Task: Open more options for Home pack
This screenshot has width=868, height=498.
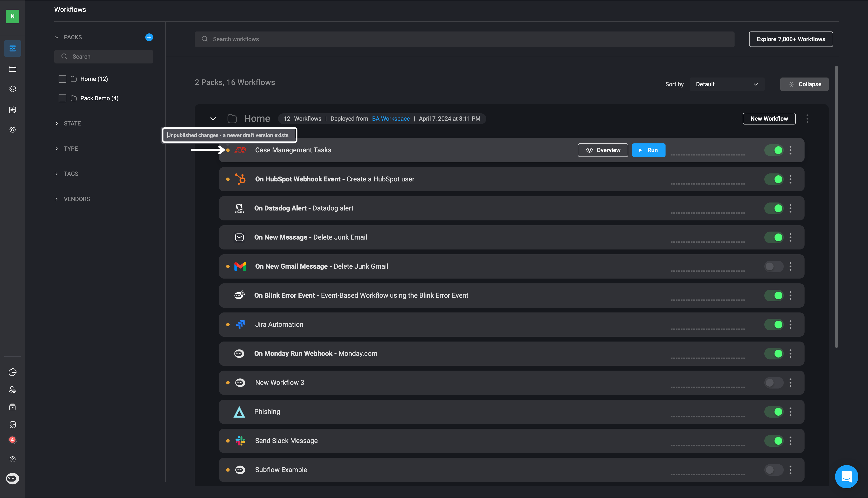Action: [x=807, y=119]
